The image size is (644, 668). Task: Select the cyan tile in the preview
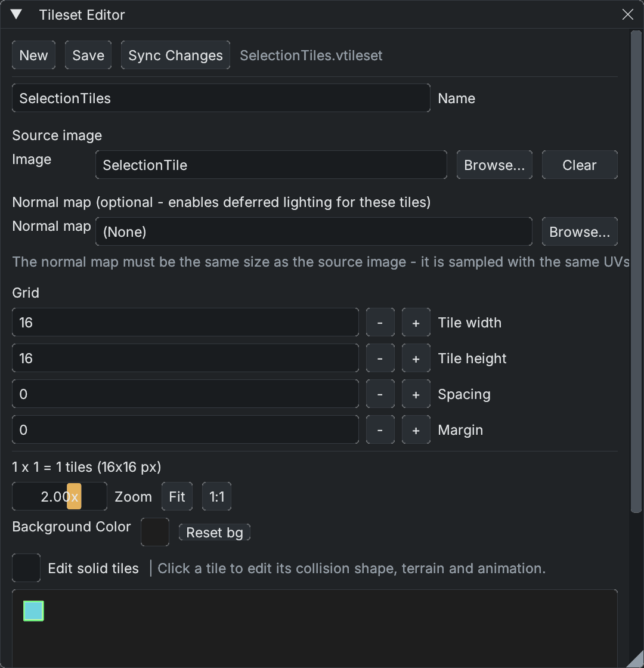click(33, 611)
